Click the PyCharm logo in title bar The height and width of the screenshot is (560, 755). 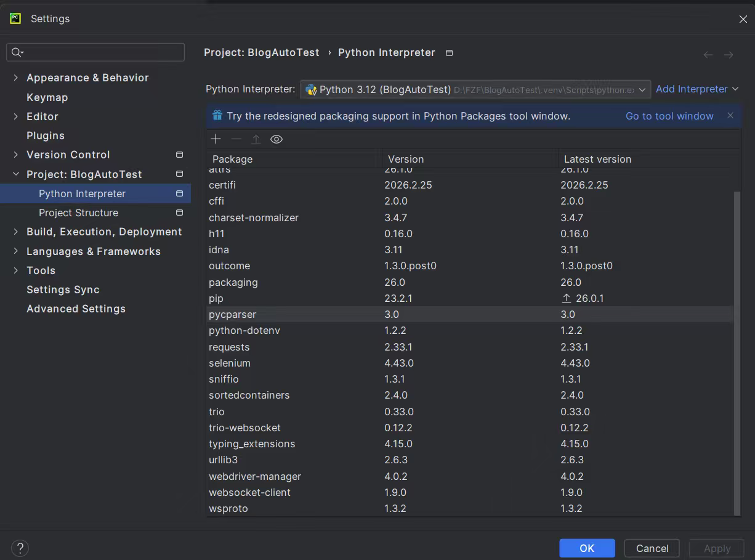coord(15,18)
